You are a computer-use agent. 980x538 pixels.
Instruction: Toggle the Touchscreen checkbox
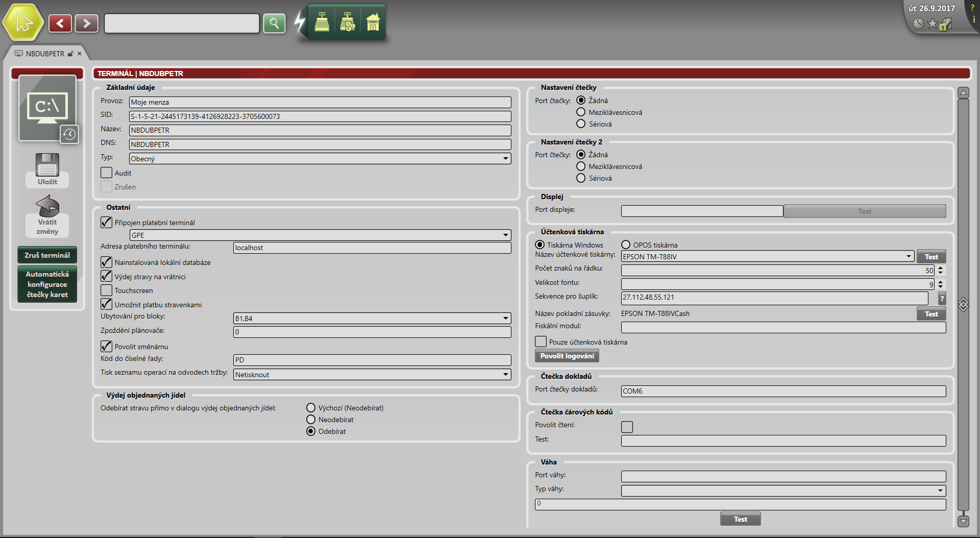point(106,290)
